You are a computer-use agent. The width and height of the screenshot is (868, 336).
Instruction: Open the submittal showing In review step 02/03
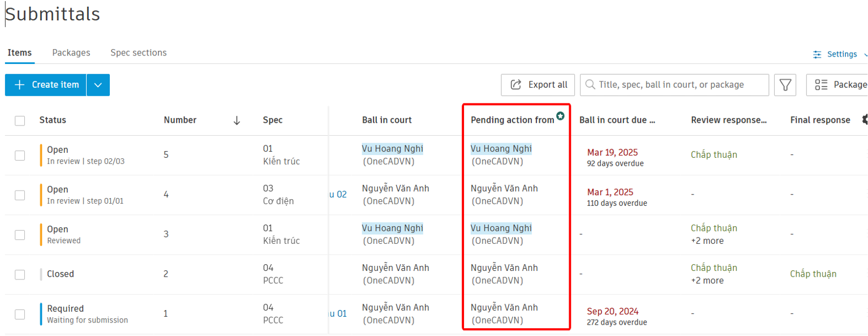(85, 156)
